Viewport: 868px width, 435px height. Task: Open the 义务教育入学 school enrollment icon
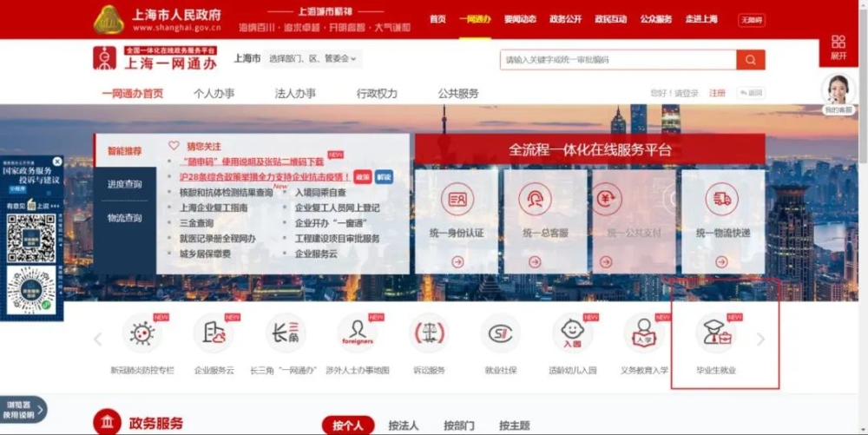(644, 334)
